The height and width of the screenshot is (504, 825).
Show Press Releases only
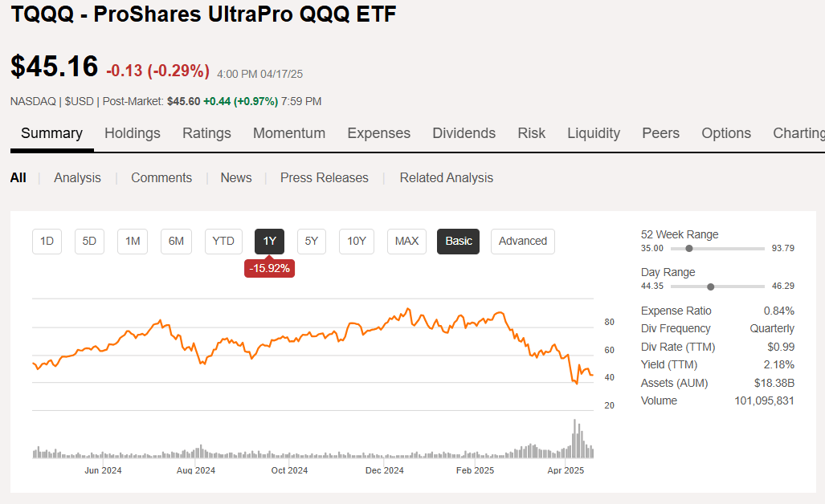[x=324, y=177]
